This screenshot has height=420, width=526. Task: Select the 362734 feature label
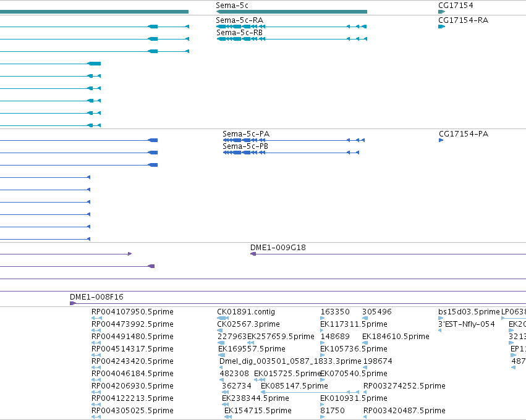tap(237, 386)
